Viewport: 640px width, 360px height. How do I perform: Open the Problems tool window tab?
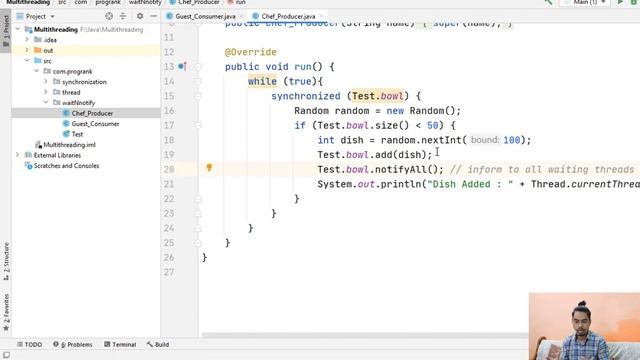(73, 344)
